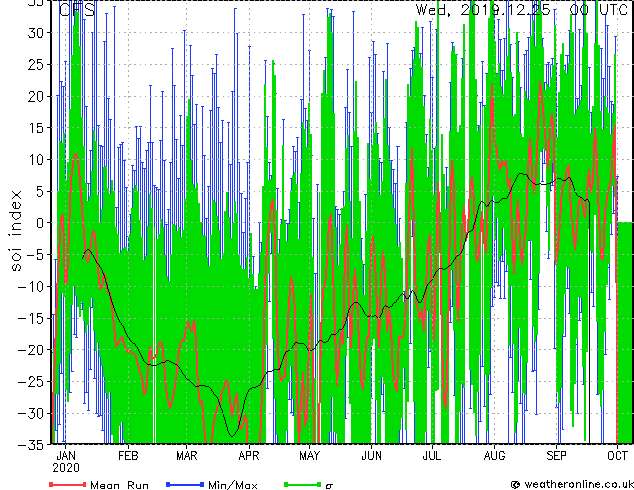The height and width of the screenshot is (490, 634).
Task: Select the y-axis tick label 30
Action: coord(36,33)
